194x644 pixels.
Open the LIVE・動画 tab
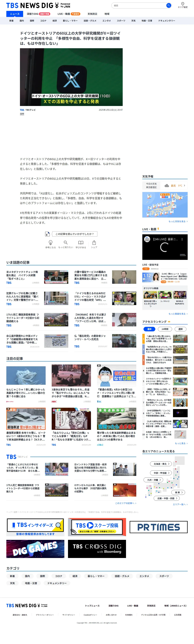69,14
